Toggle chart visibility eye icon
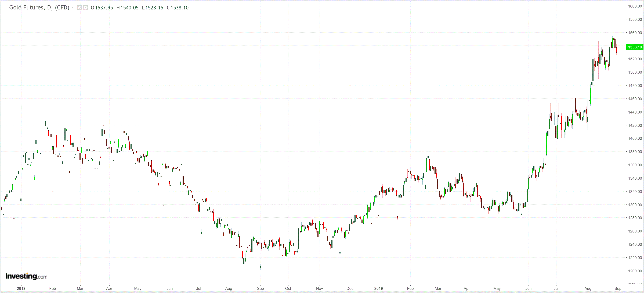 coord(79,8)
